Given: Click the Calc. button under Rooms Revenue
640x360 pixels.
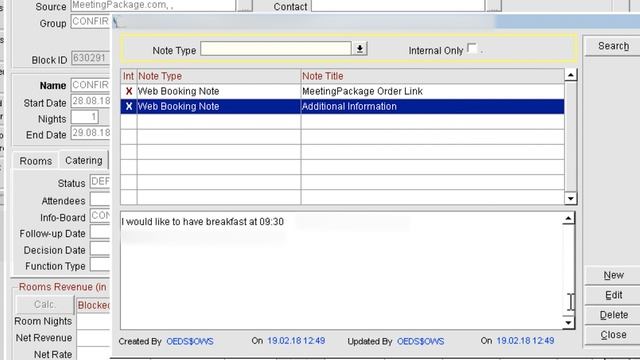Looking at the screenshot, I should point(44,304).
